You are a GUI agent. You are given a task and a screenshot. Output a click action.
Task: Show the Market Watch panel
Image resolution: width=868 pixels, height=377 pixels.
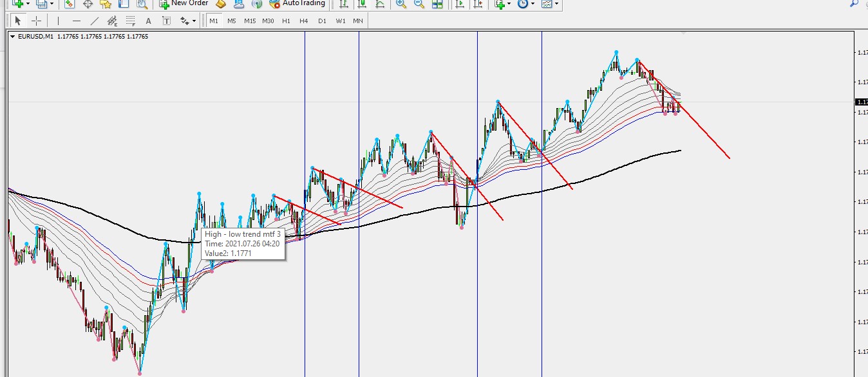click(70, 3)
